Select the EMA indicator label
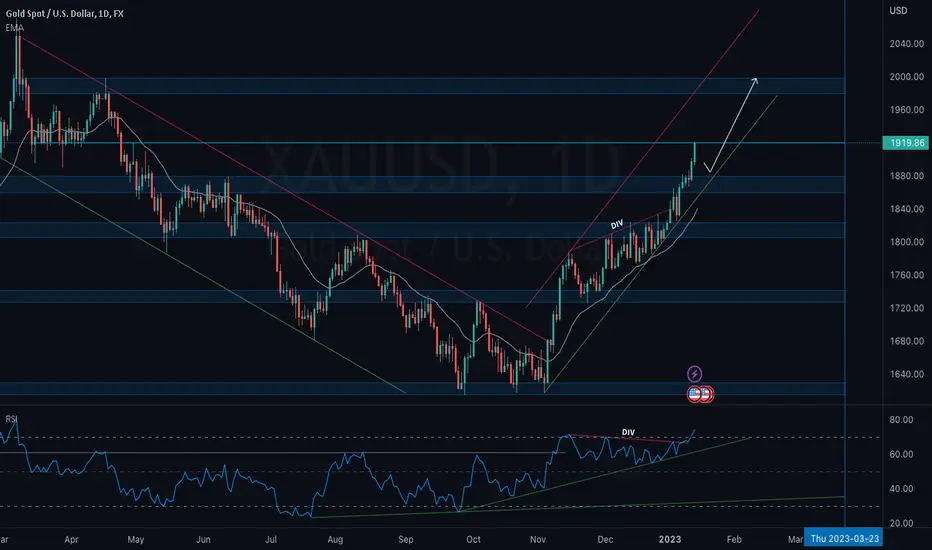This screenshot has width=932, height=550. 14,28
